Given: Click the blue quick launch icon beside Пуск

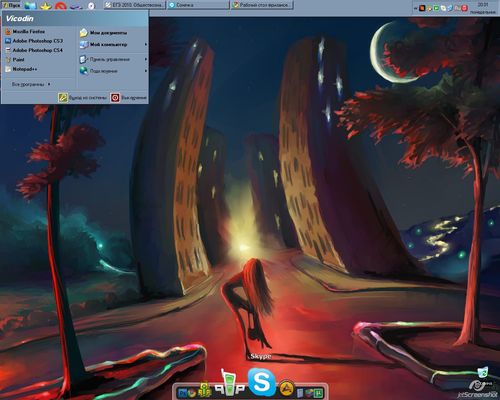Looking at the screenshot, I should tap(30, 6).
